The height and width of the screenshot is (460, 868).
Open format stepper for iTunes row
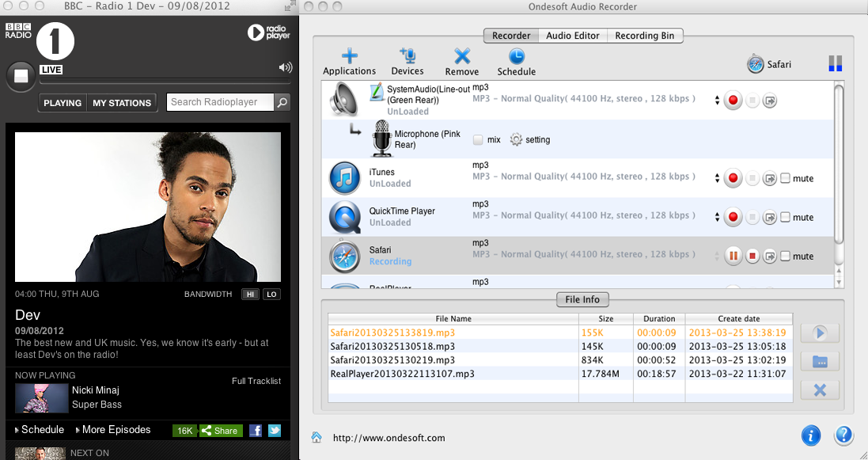pos(717,178)
